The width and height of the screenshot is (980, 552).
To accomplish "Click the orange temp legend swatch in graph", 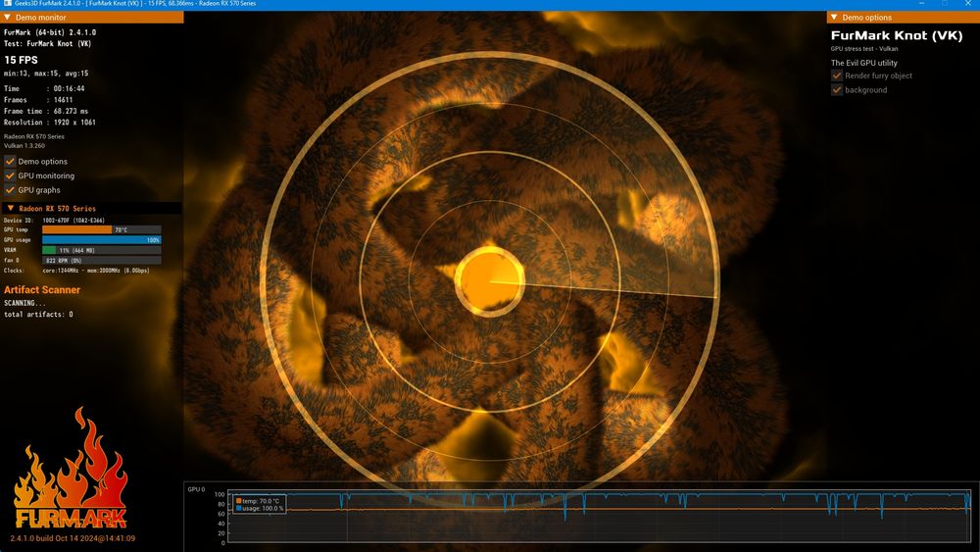I will pyautogui.click(x=239, y=501).
